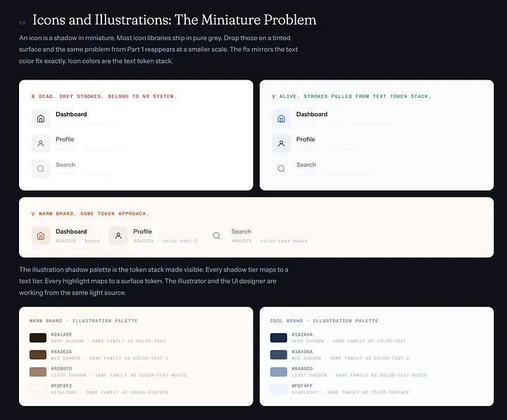507x420 pixels.
Task: Select the #2A1A0E deep shadow swatch
Action: (x=38, y=338)
